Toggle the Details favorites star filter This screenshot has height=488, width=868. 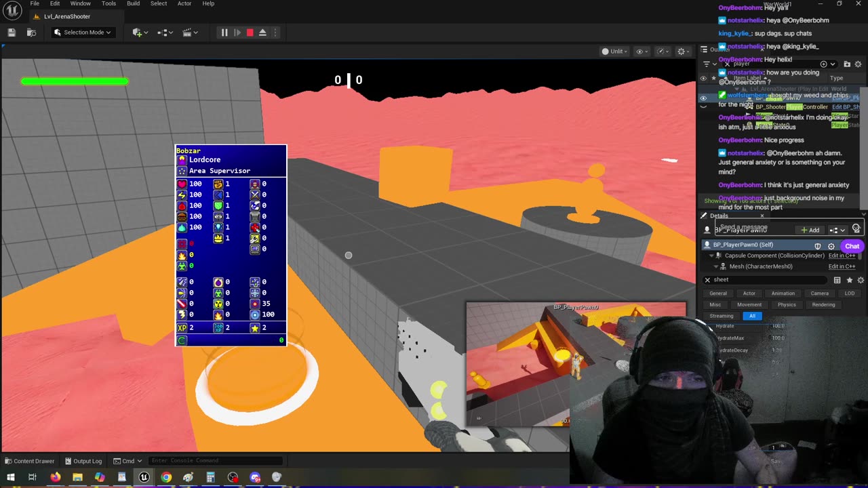coord(850,280)
